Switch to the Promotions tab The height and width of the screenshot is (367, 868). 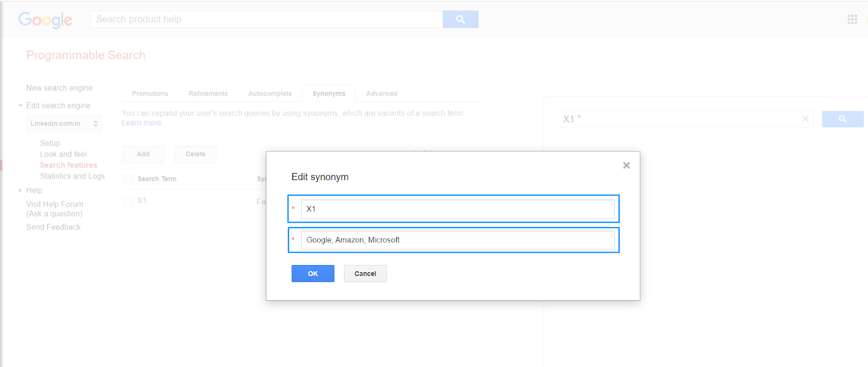coord(150,94)
